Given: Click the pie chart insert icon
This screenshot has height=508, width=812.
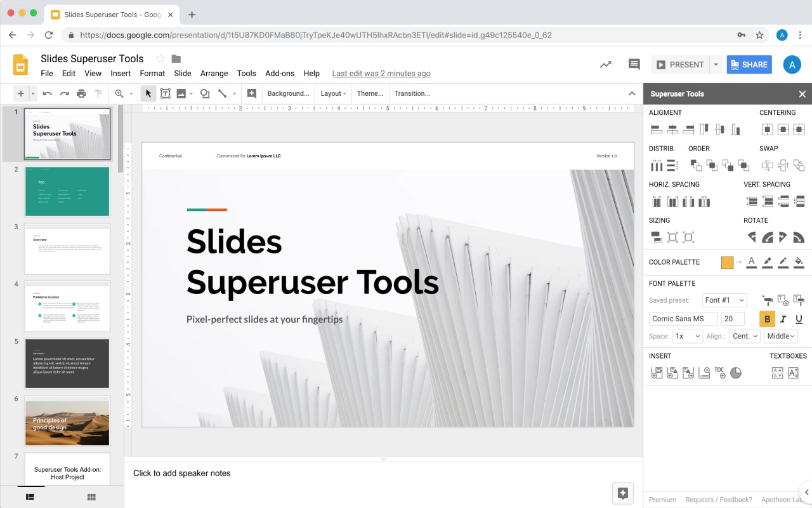Looking at the screenshot, I should (x=736, y=371).
